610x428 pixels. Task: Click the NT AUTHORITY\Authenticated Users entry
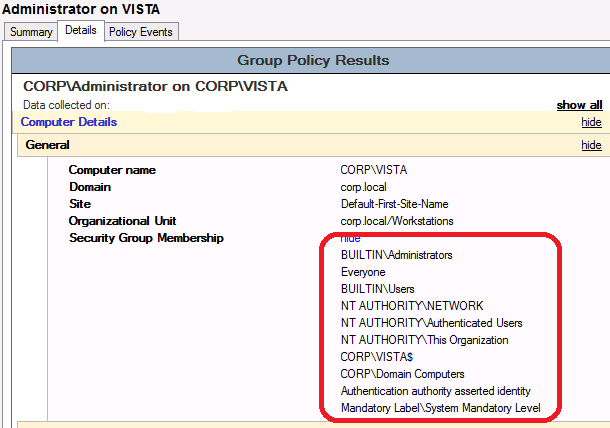431,323
